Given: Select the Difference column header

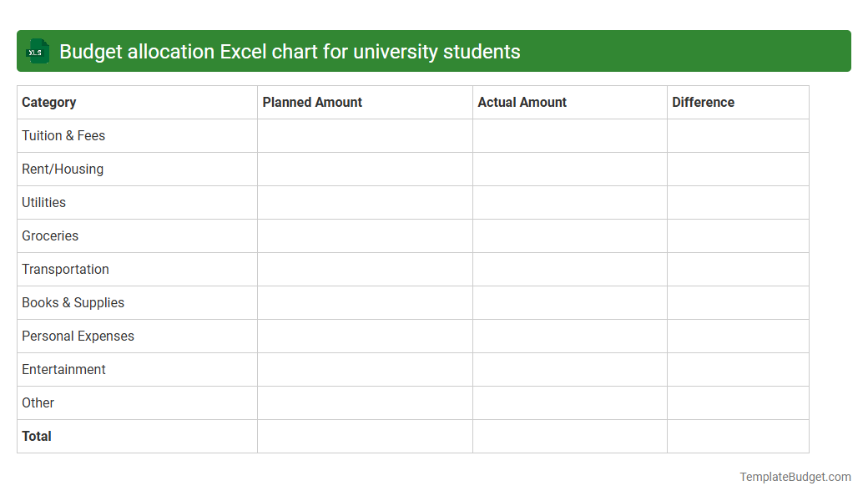Looking at the screenshot, I should (704, 102).
